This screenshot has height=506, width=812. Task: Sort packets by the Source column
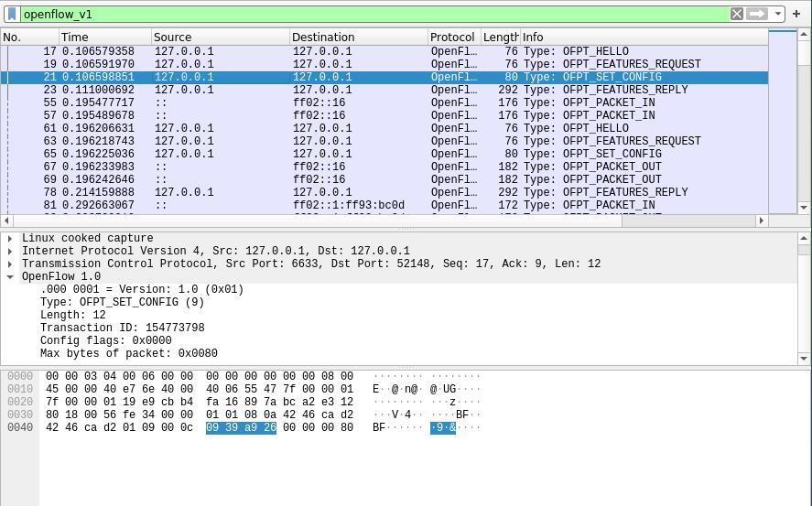221,38
